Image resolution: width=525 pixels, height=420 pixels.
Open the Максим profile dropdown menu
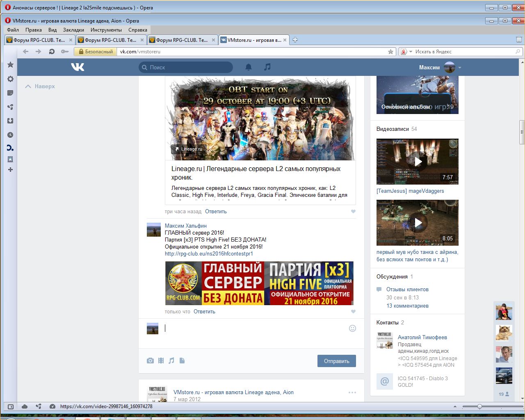[x=460, y=67]
